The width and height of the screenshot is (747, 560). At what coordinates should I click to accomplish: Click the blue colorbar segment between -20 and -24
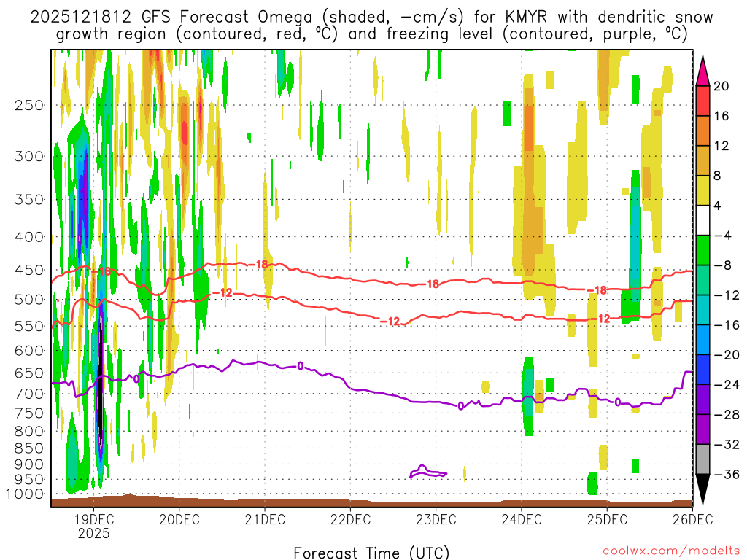pos(703,370)
